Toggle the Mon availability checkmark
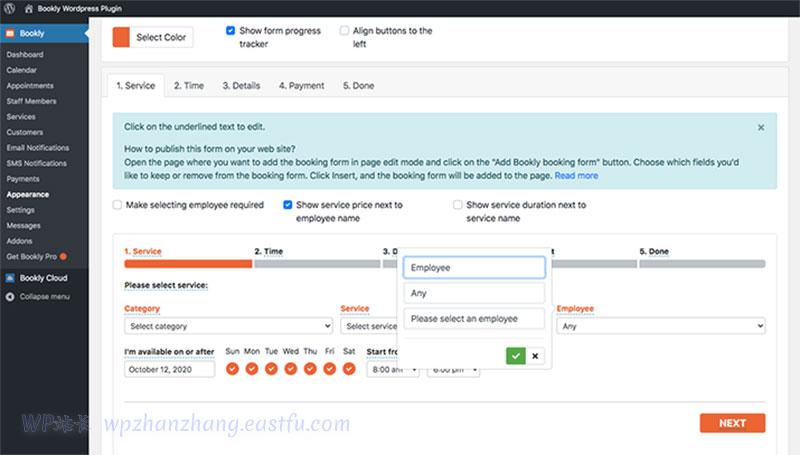The image size is (800, 455). tap(252, 368)
